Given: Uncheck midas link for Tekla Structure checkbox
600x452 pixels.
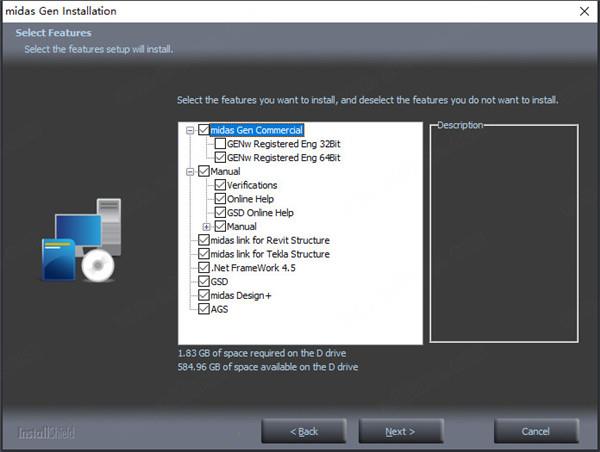Looking at the screenshot, I should coord(204,254).
